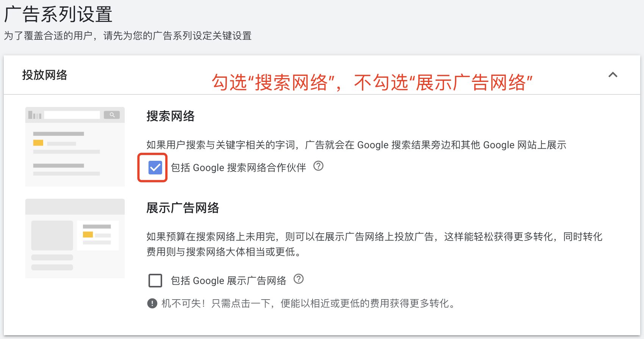The image size is (644, 339).
Task: Click the 广告系列设置 page title
Action: (58, 14)
